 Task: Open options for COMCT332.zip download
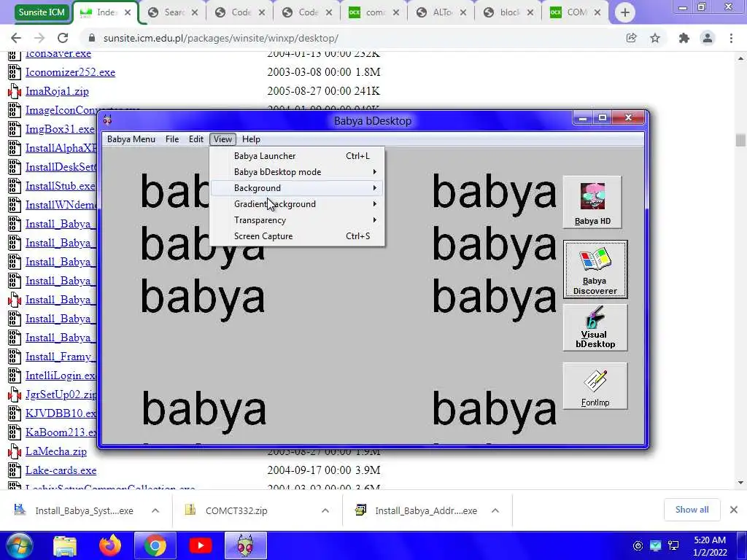tap(325, 510)
